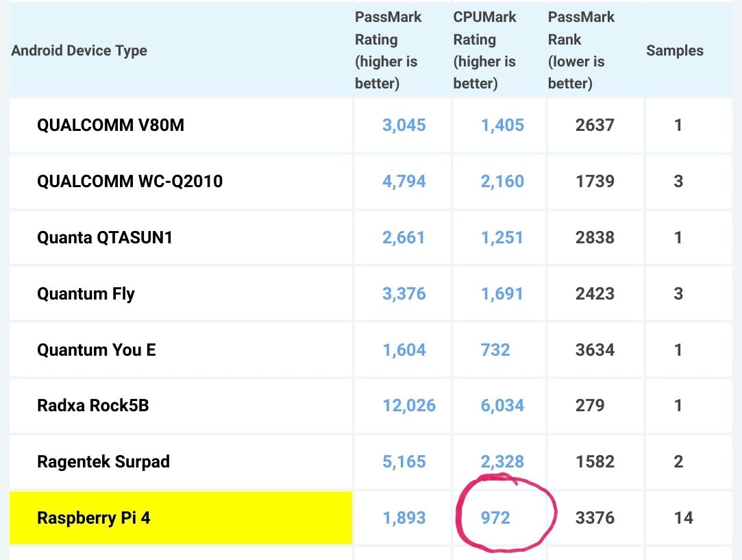Click Quanta QTASUN1 PassMark rating 2,661
The width and height of the screenshot is (742, 560).
[x=404, y=238]
